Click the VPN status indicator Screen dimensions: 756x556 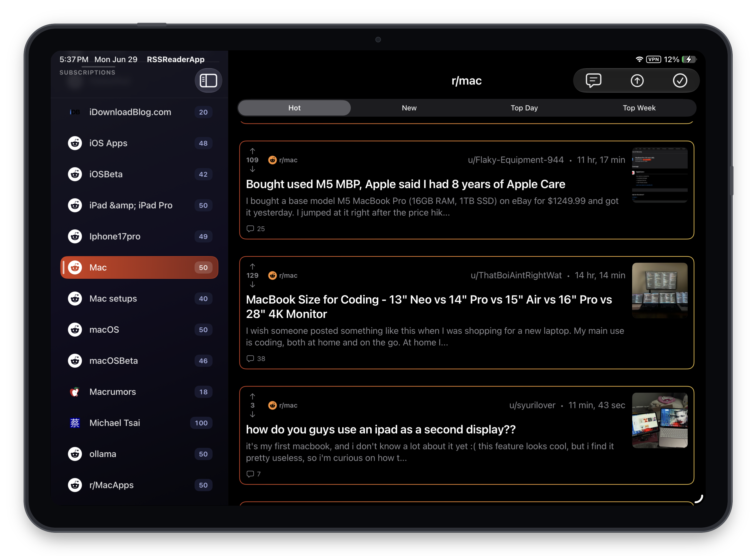click(653, 59)
